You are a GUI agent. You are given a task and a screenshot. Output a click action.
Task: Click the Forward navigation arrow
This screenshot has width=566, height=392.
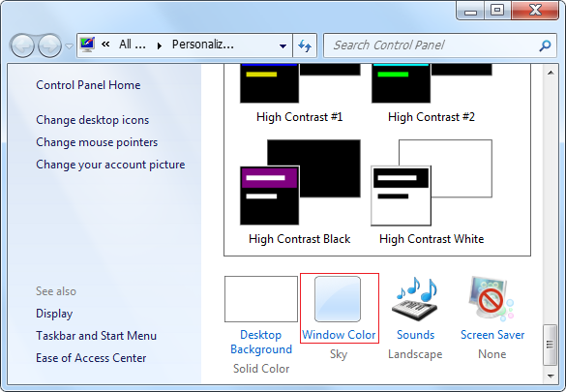(49, 45)
